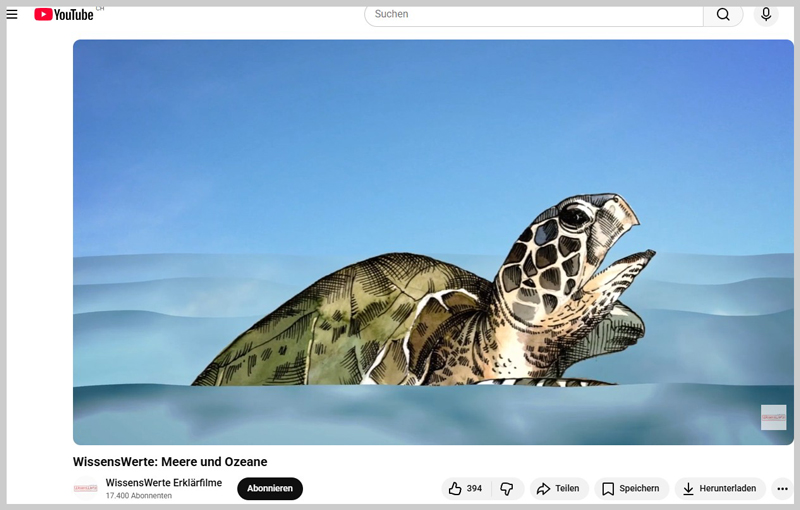This screenshot has height=510, width=800.
Task: Save the video with Speichern
Action: click(630, 489)
